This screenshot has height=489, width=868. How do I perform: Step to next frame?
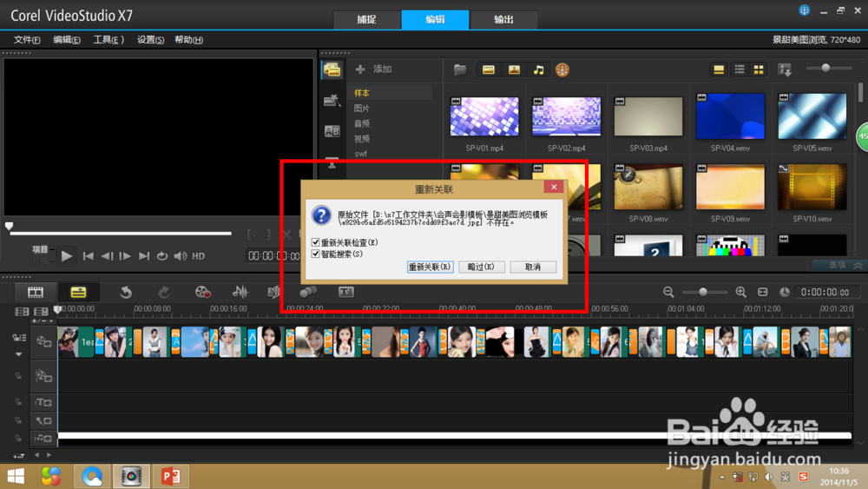pos(125,256)
